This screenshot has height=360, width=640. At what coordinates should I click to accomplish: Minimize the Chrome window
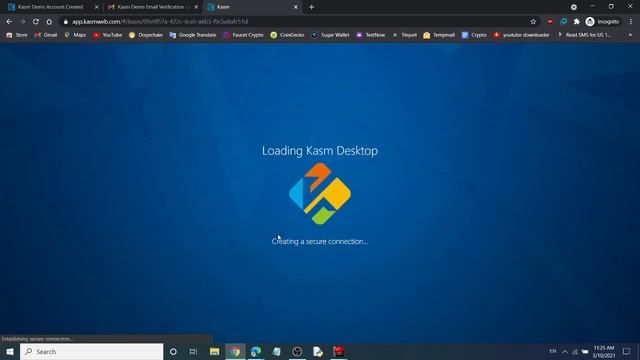coord(593,6)
